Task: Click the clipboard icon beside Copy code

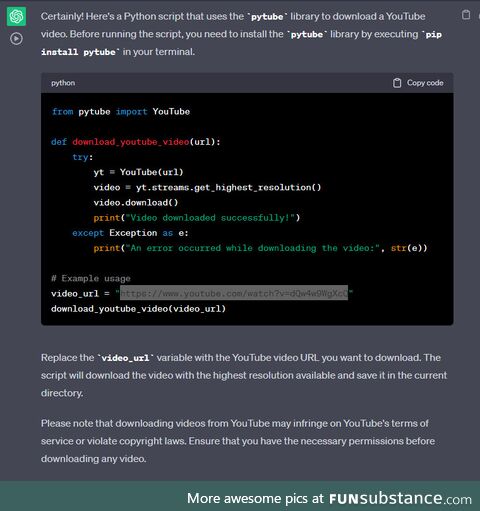Action: pos(397,83)
